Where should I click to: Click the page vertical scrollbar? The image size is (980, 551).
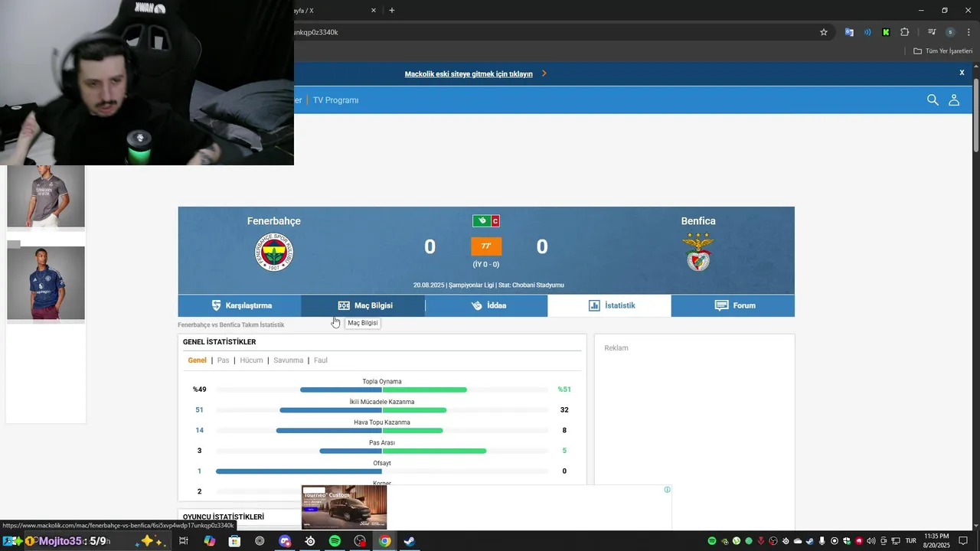pyautogui.click(x=976, y=115)
